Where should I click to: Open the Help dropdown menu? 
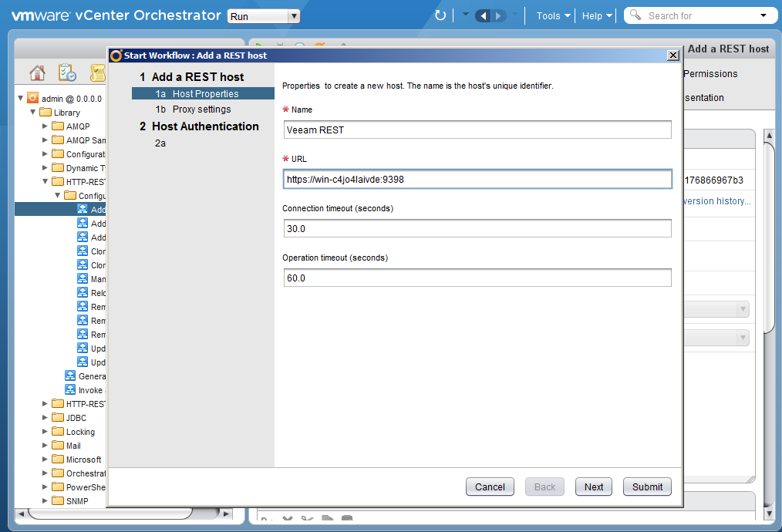click(597, 16)
